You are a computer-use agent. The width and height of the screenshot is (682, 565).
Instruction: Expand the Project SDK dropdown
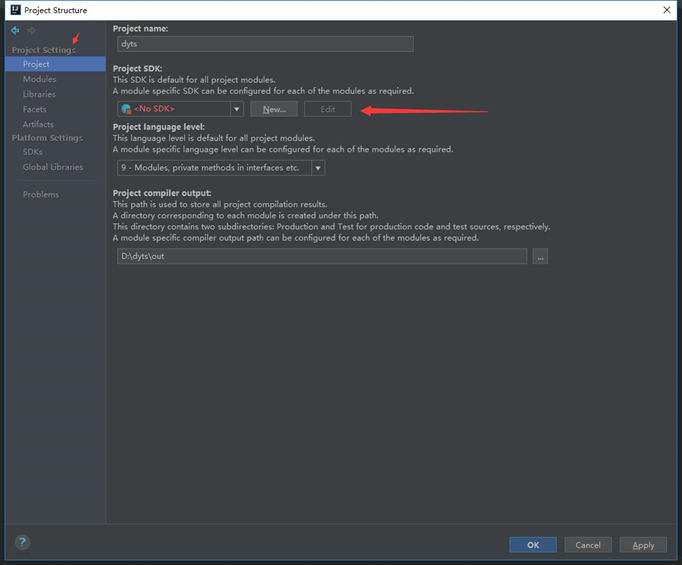pos(237,109)
